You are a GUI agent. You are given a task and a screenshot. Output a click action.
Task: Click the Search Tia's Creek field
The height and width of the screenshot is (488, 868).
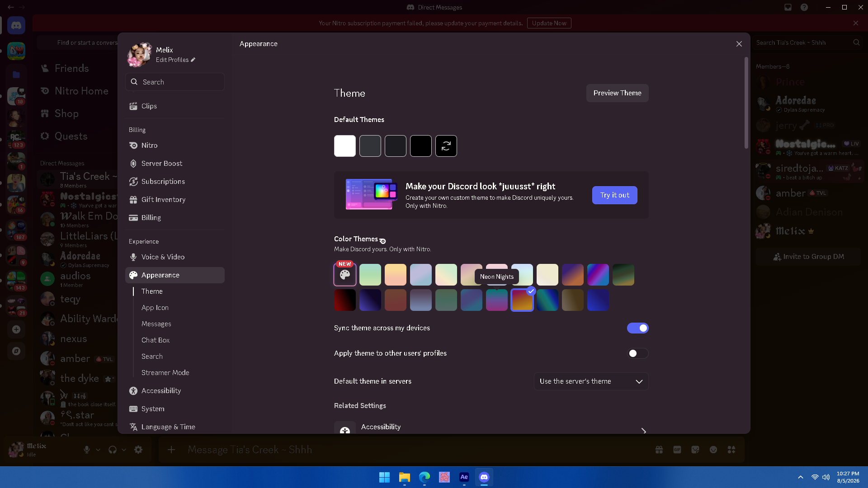point(808,42)
